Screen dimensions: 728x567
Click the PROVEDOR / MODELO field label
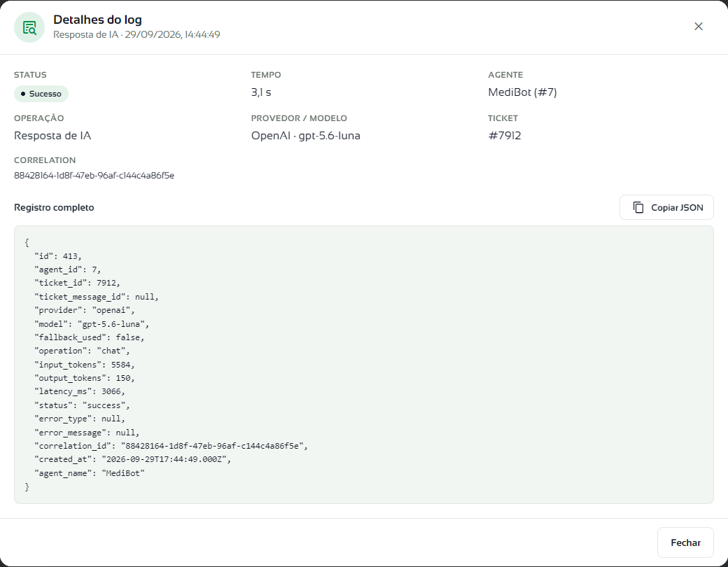point(299,118)
